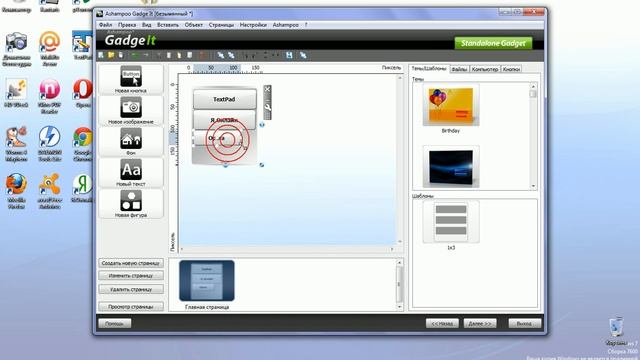Click the pages panel scroll down arrow
Image resolution: width=640 pixels, height=360 pixels.
[x=399, y=307]
